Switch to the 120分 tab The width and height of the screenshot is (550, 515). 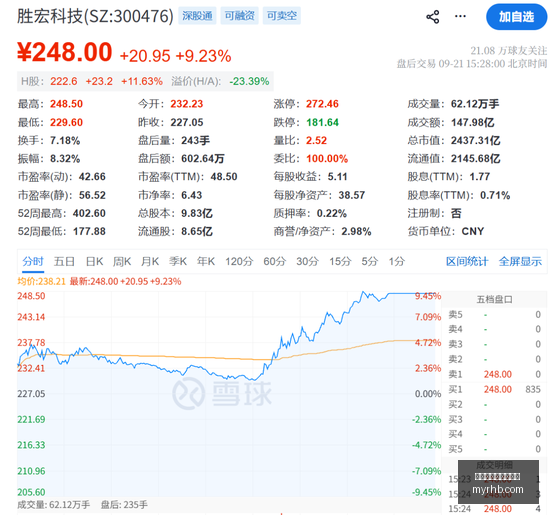239,261
